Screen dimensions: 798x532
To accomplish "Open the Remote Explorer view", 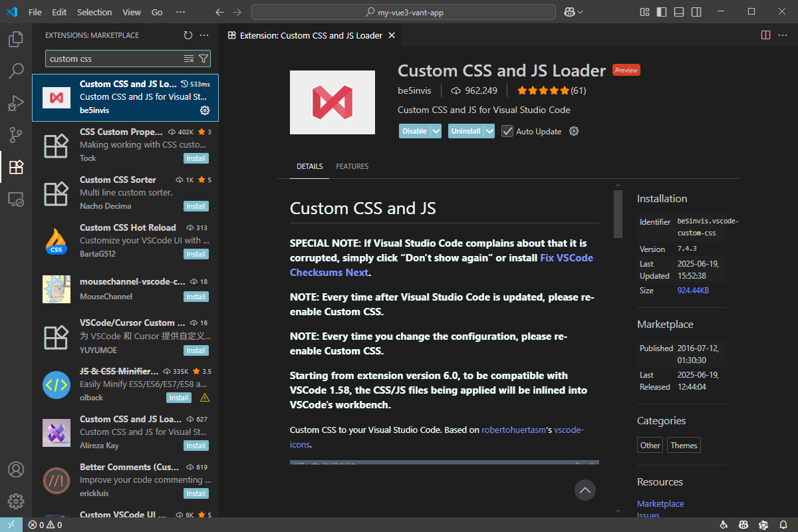I will (x=16, y=199).
